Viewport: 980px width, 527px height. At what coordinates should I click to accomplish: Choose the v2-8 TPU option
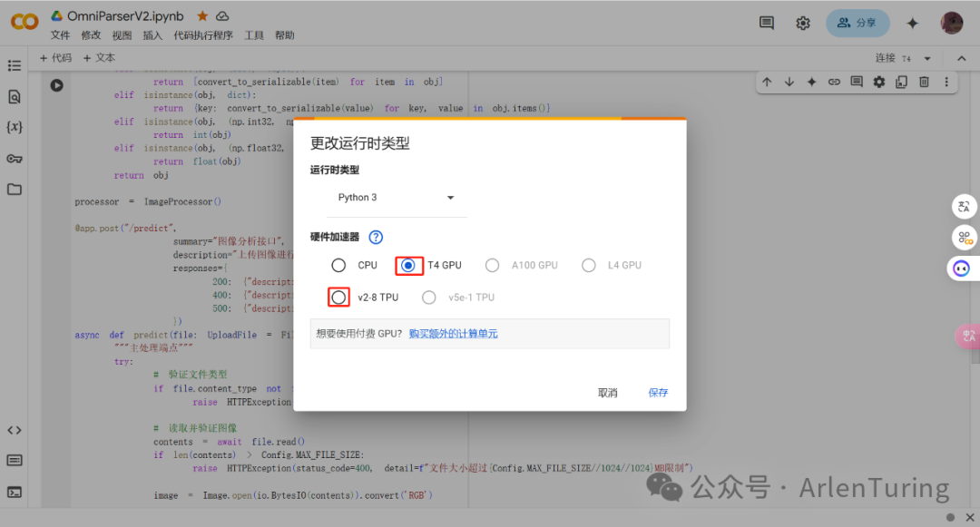[x=337, y=297]
